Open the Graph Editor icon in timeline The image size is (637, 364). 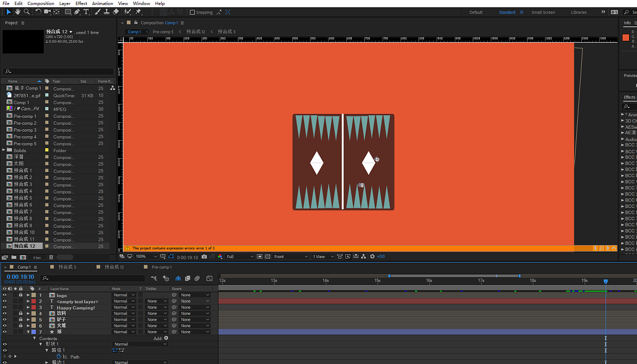pyautogui.click(x=210, y=278)
